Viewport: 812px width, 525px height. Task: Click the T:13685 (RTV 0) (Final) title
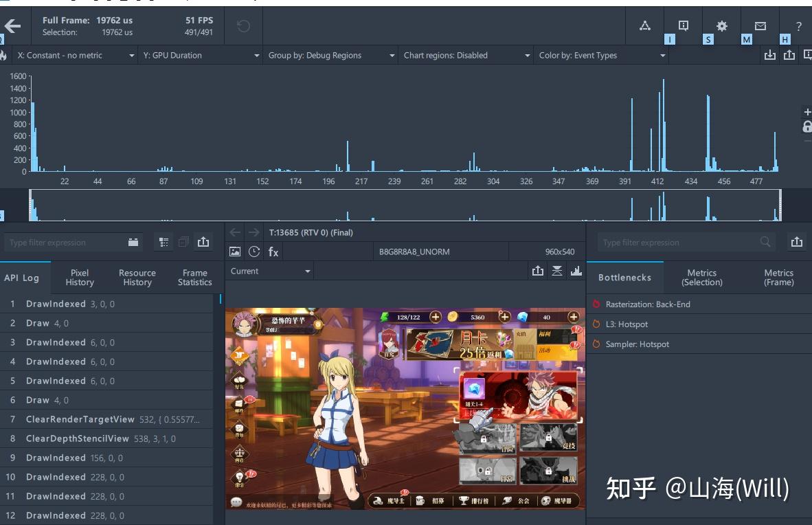click(311, 233)
